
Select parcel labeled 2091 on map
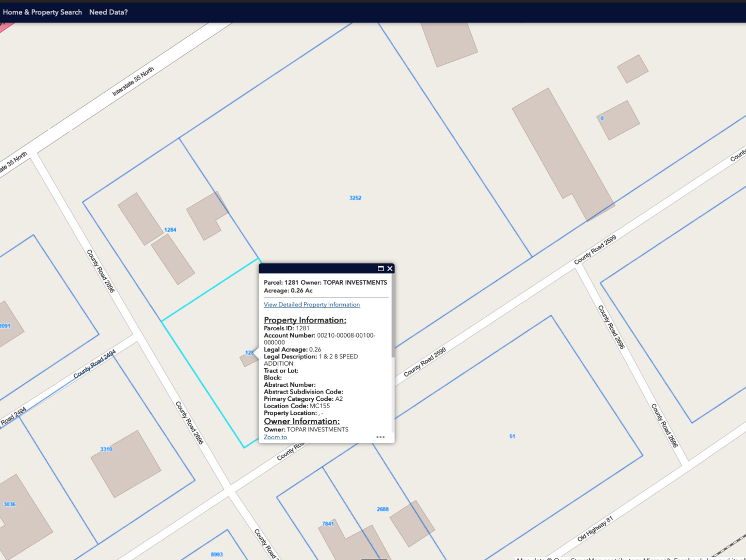(x=5, y=326)
